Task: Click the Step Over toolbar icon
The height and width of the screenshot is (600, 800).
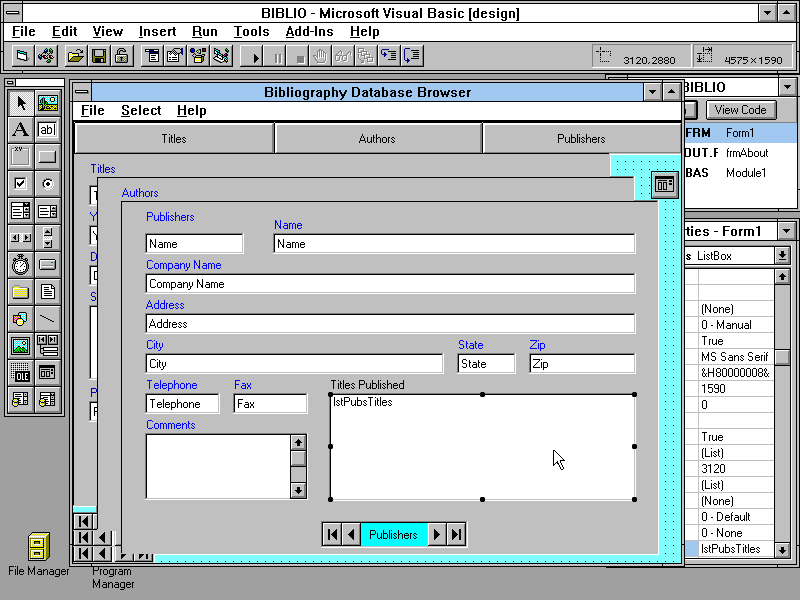Action: [412, 56]
